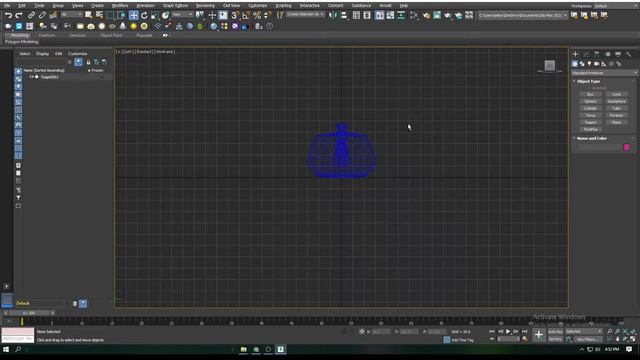This screenshot has width=640, height=360.
Task: Open reference coordinate system View dropdown
Action: (x=182, y=15)
